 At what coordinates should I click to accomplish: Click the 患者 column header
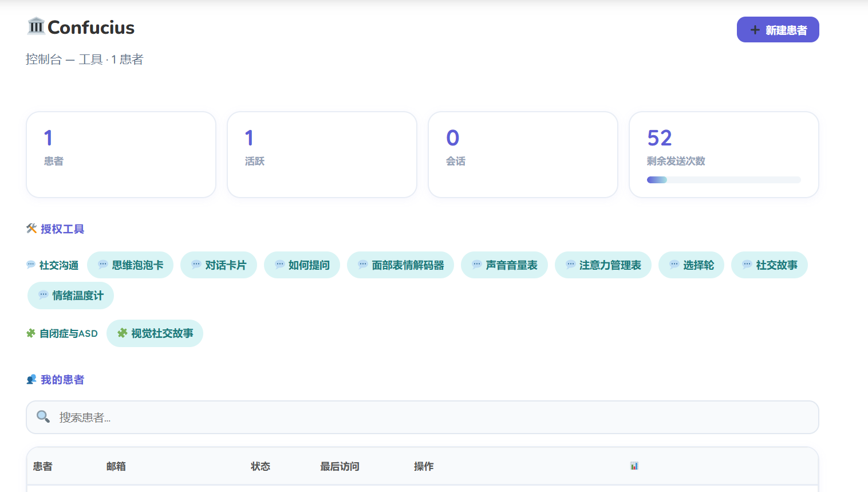[43, 466]
